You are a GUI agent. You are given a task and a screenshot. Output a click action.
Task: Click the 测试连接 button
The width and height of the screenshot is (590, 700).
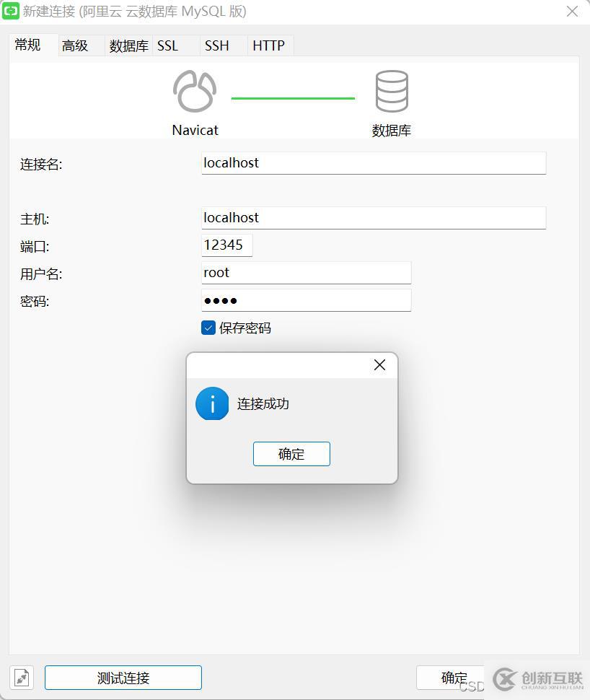[123, 678]
